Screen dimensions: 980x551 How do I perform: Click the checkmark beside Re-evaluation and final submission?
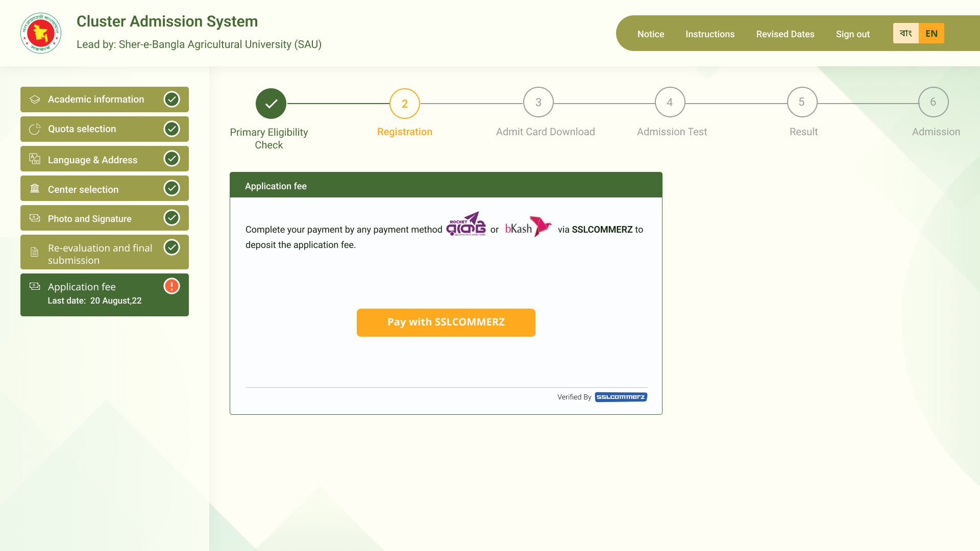tap(171, 247)
